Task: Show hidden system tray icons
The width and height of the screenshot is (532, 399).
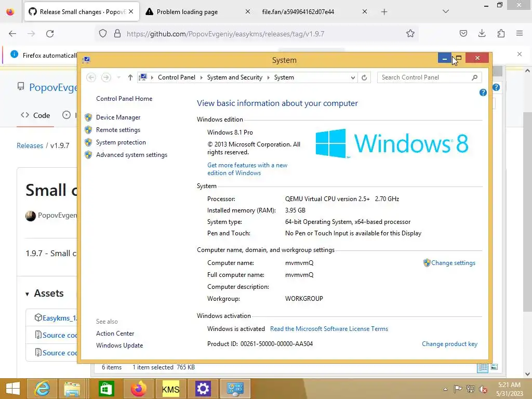Action: pyautogui.click(x=445, y=389)
